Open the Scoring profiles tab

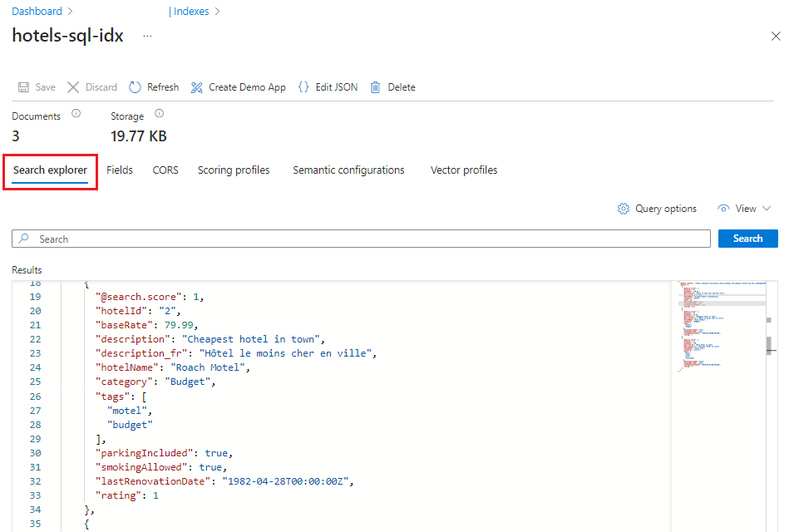[234, 170]
